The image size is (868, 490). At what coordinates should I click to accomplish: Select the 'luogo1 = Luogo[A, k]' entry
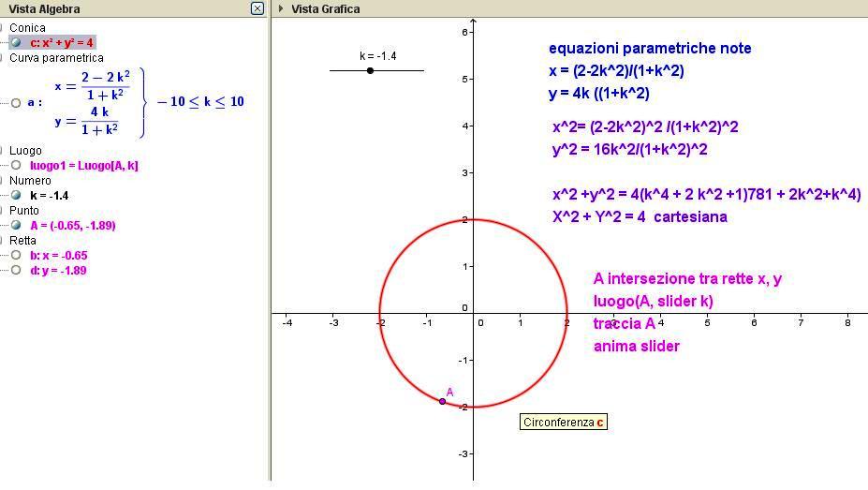[84, 166]
